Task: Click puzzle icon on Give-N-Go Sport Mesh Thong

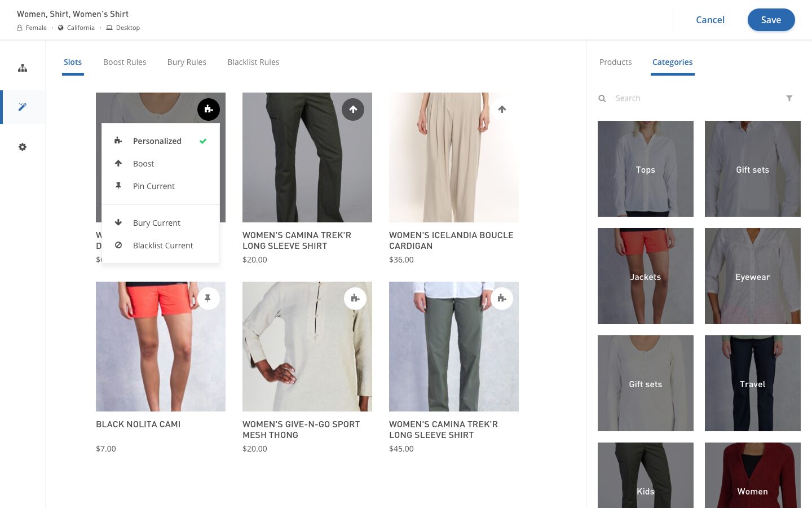Action: click(355, 299)
